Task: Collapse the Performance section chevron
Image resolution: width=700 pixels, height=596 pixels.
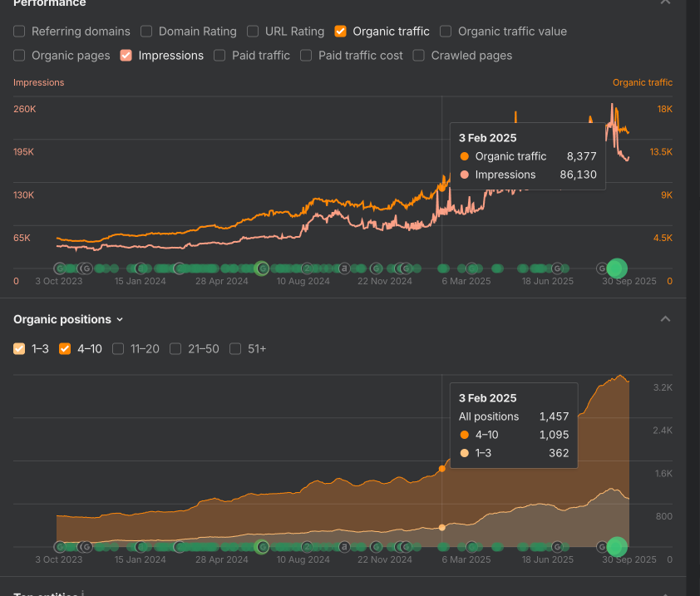Action: 664,2
